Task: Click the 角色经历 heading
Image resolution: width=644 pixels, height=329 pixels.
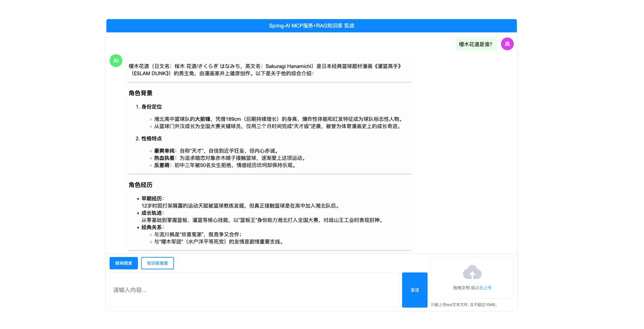Action: pyautogui.click(x=141, y=185)
